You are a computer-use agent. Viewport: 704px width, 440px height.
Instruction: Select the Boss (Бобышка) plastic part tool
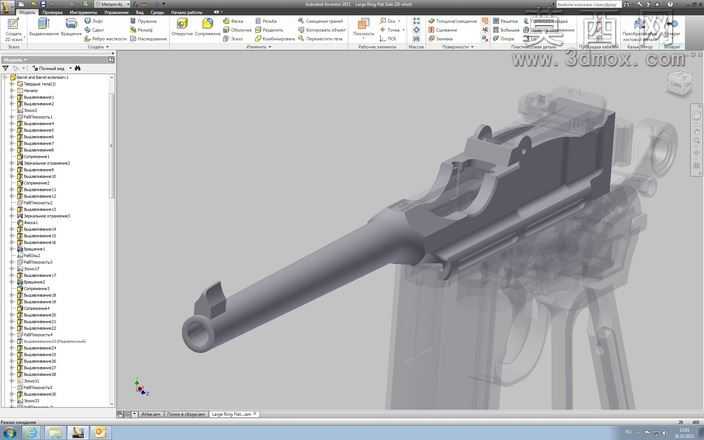[x=506, y=30]
